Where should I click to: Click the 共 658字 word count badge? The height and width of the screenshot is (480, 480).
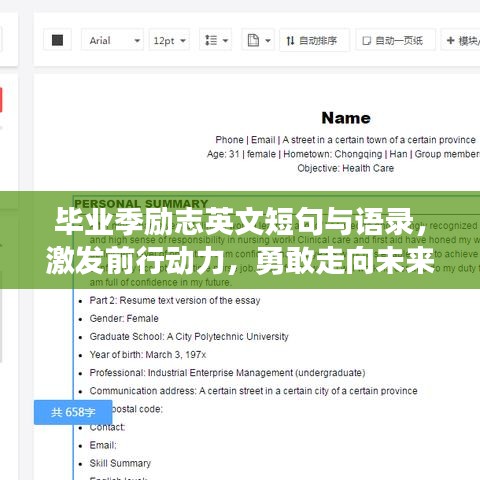click(73, 412)
